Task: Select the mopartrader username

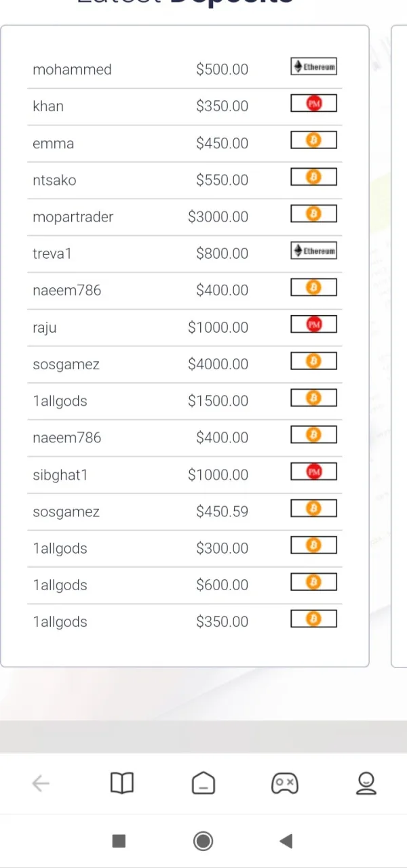Action: click(x=73, y=217)
